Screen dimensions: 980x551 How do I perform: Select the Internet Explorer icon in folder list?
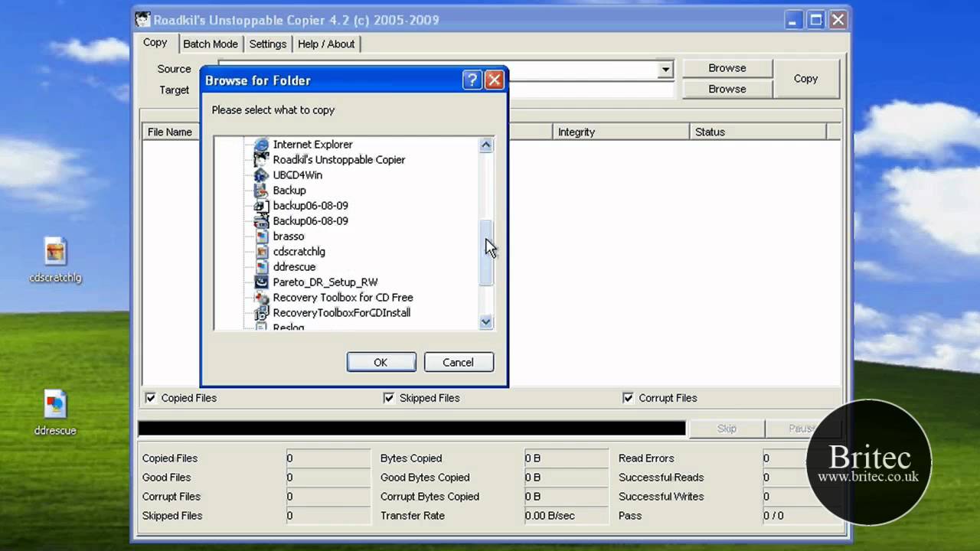pos(261,144)
